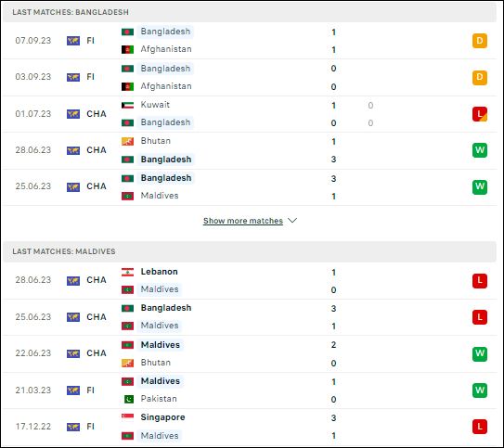The width and height of the screenshot is (504, 448).
Task: Open Afghanistan team in 03.09.23 match
Action: tap(166, 86)
